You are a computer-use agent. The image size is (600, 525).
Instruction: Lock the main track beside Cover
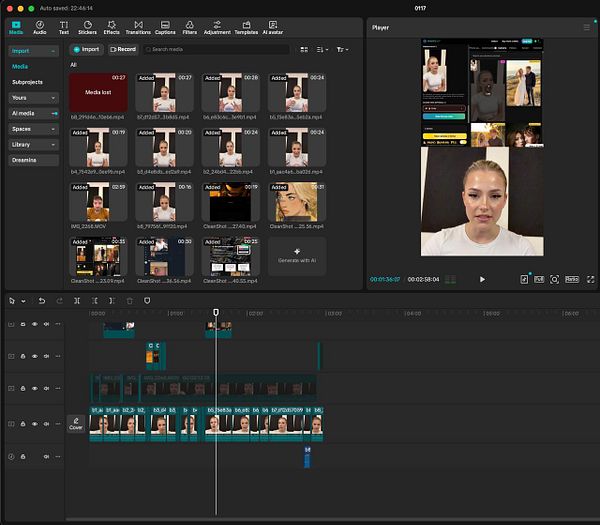(x=23, y=424)
